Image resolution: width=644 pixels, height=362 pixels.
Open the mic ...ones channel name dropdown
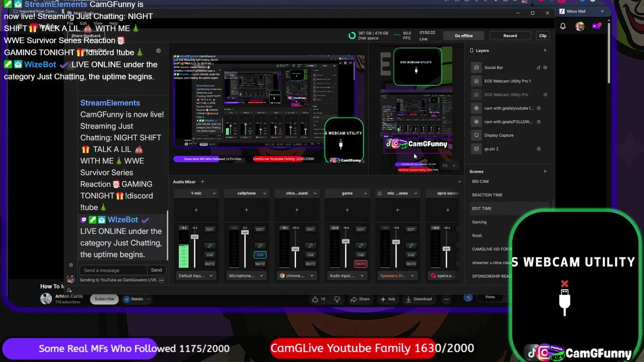[x=416, y=193]
